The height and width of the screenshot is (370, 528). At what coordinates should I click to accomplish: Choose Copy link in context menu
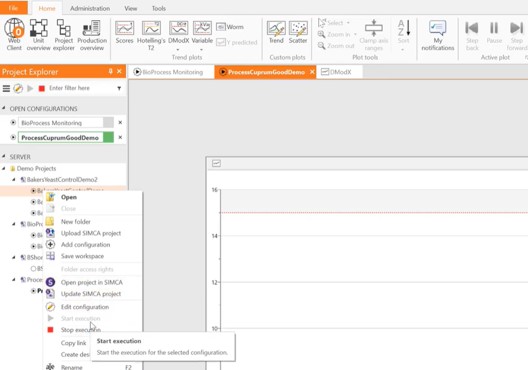73,343
